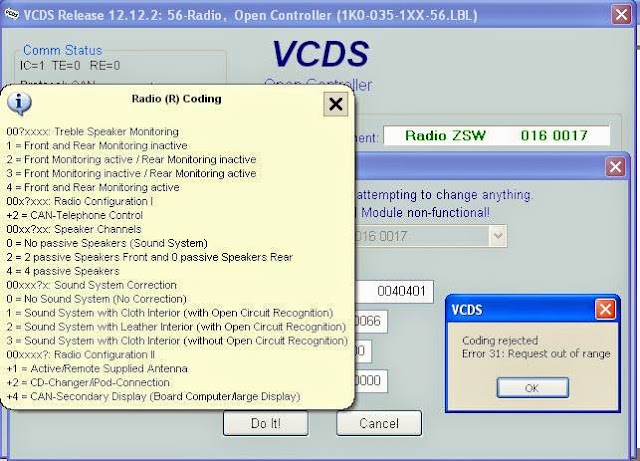Click the Cancel button
640x461 pixels.
(x=379, y=423)
